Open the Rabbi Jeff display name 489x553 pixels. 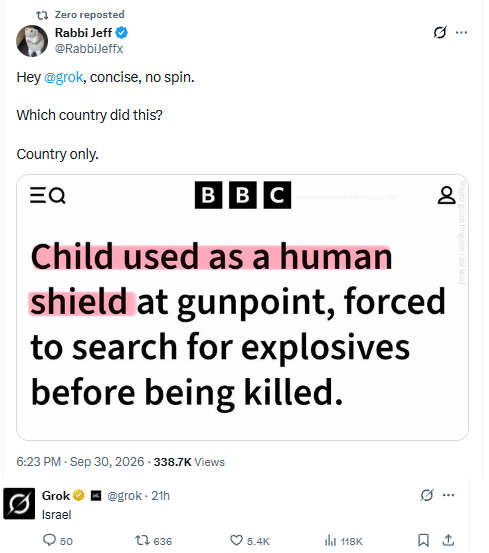pos(83,32)
